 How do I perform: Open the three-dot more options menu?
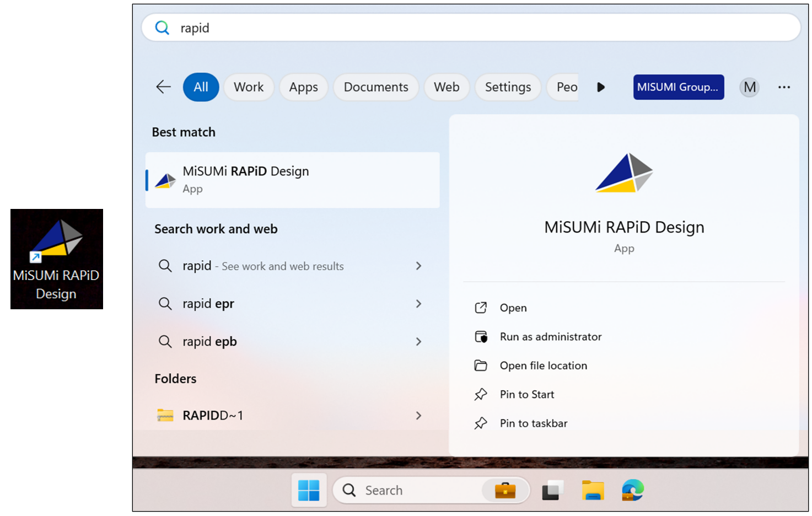[x=784, y=87]
